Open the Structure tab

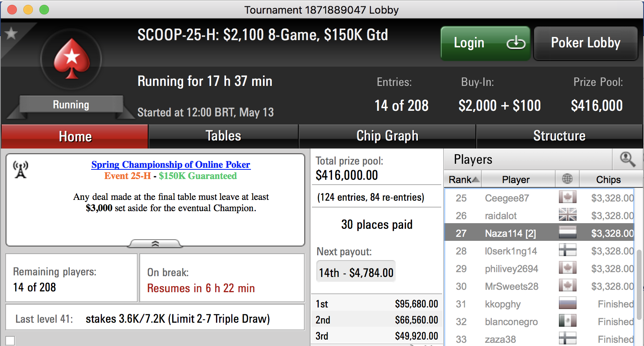(x=559, y=136)
